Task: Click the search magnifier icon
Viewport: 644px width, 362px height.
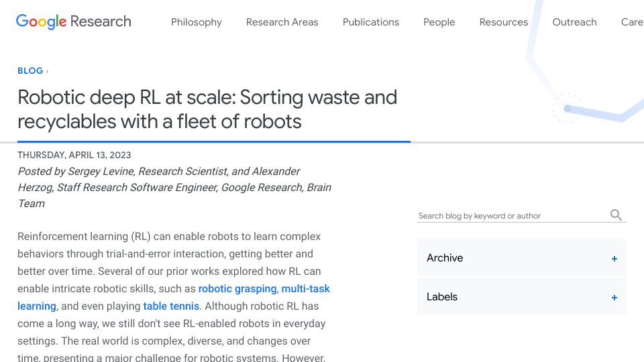Action: (616, 215)
